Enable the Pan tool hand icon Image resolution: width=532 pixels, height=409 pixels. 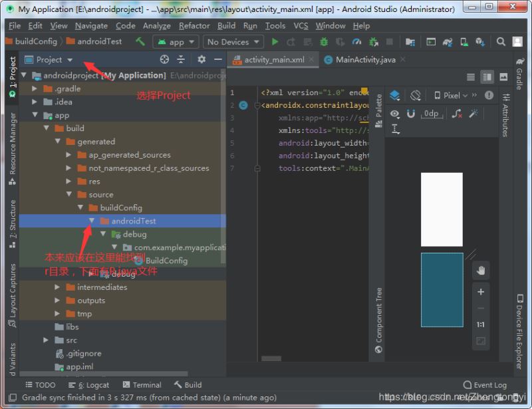481,270
